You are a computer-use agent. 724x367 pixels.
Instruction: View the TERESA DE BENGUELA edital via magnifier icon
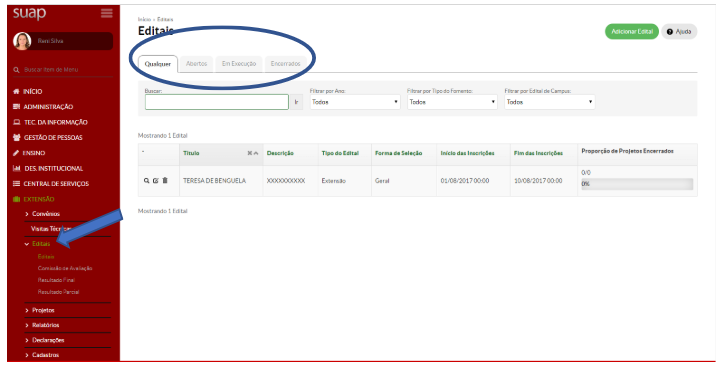146,180
